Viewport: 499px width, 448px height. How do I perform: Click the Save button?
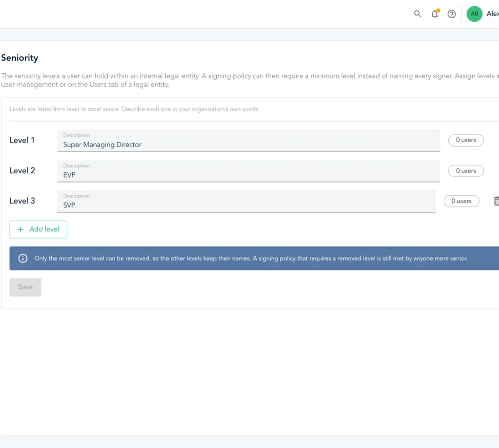[25, 287]
